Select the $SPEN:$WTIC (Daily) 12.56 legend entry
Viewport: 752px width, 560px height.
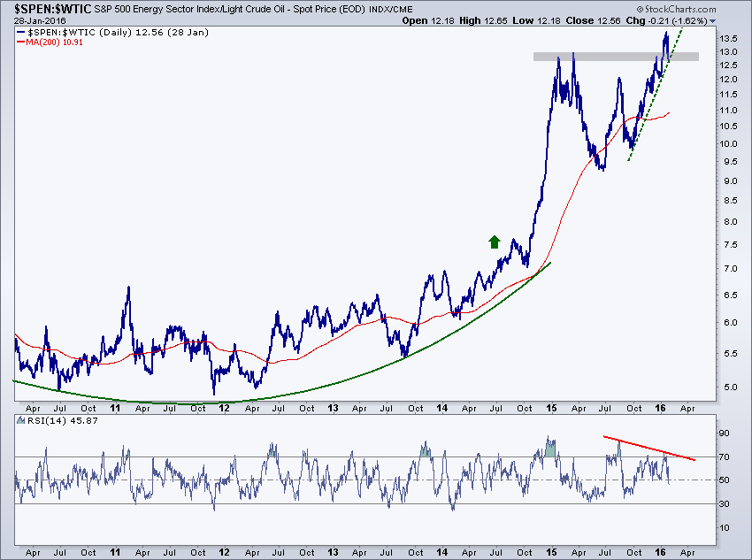point(112,32)
